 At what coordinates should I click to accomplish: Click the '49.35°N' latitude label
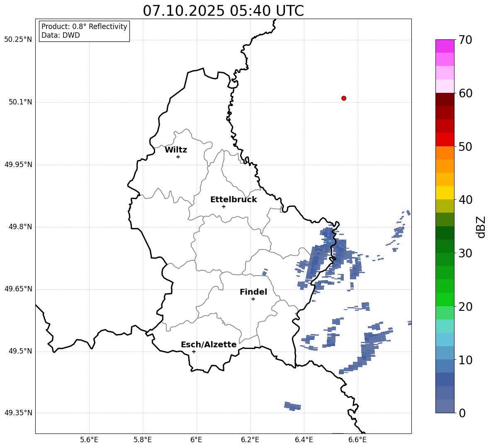[x=18, y=413]
